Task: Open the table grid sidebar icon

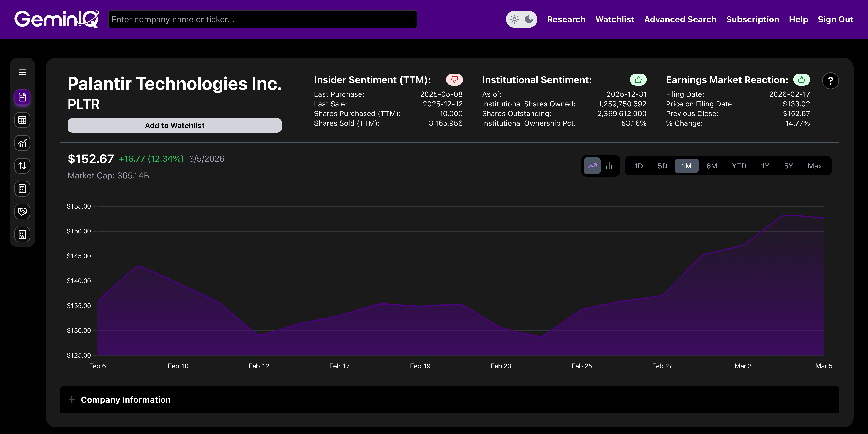Action: [22, 120]
